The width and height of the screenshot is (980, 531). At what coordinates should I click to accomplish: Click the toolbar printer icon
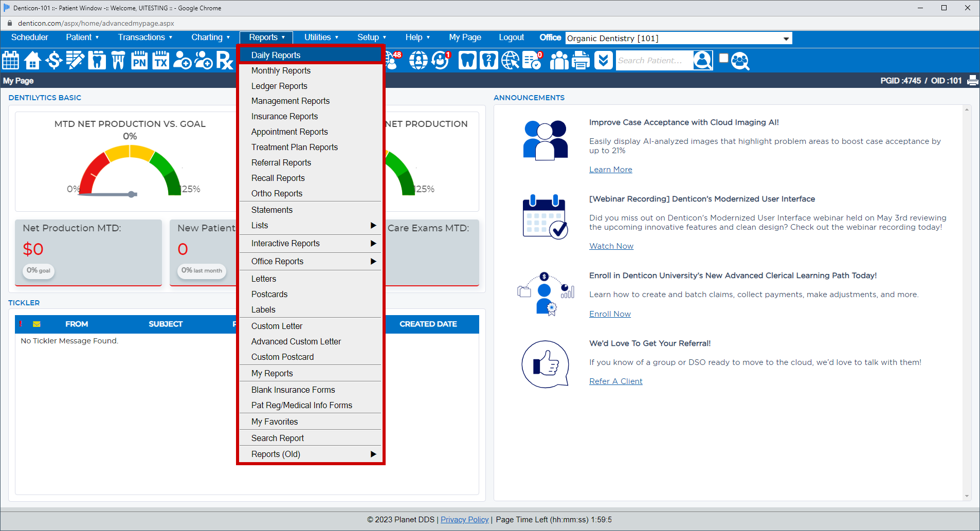pyautogui.click(x=581, y=61)
